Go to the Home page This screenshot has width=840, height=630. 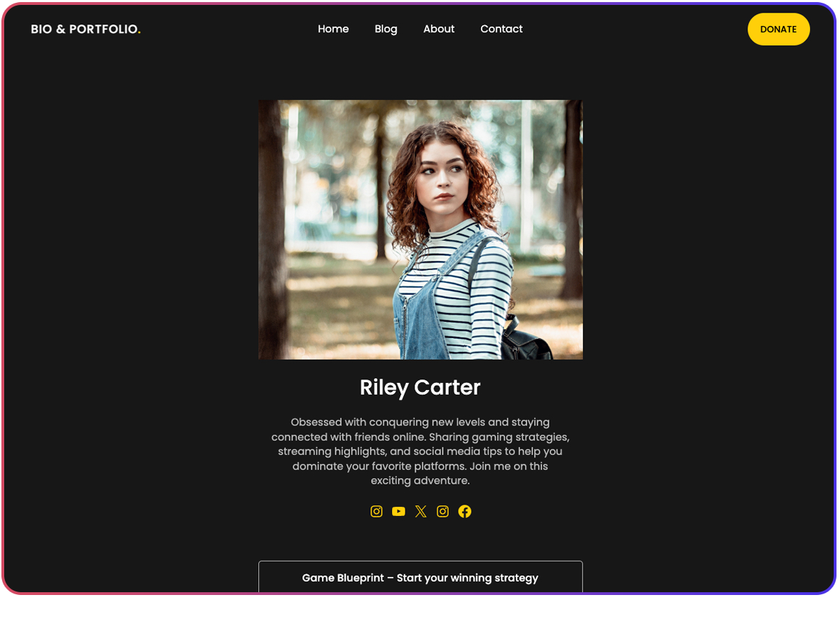coord(333,29)
